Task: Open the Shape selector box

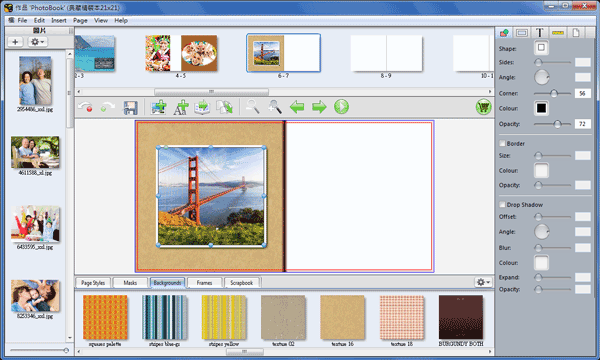Action: [541, 47]
